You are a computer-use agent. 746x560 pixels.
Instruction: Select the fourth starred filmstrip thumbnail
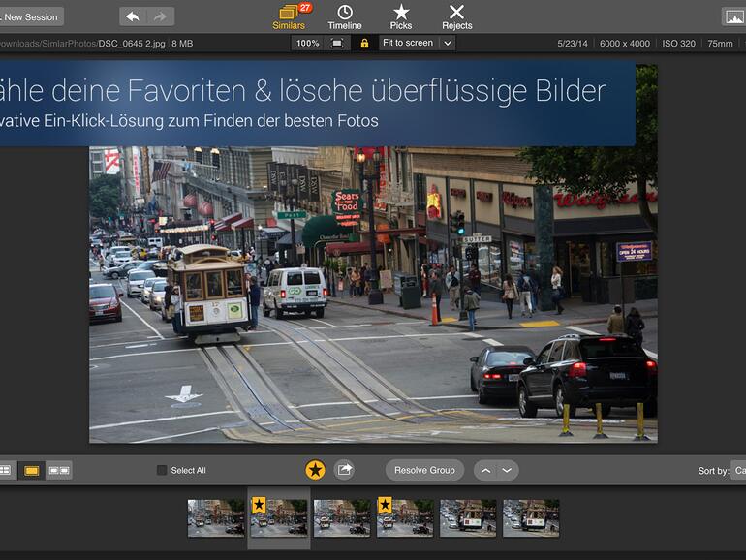click(x=405, y=518)
